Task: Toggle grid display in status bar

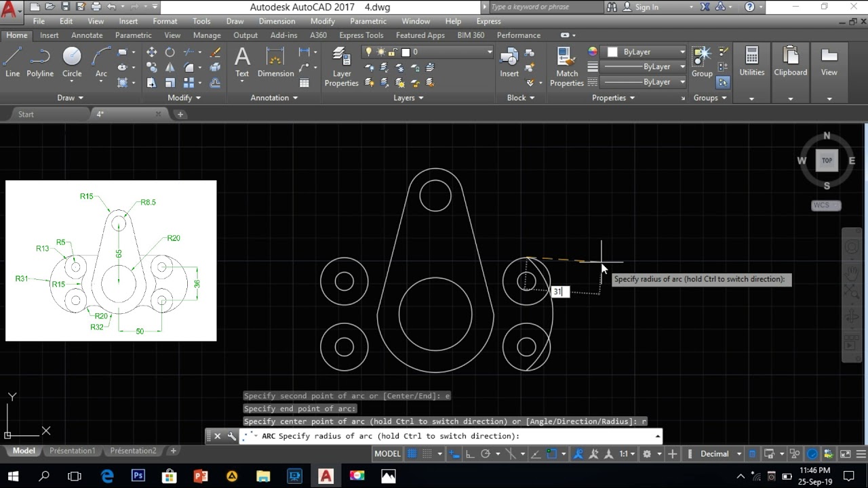Action: (x=412, y=454)
